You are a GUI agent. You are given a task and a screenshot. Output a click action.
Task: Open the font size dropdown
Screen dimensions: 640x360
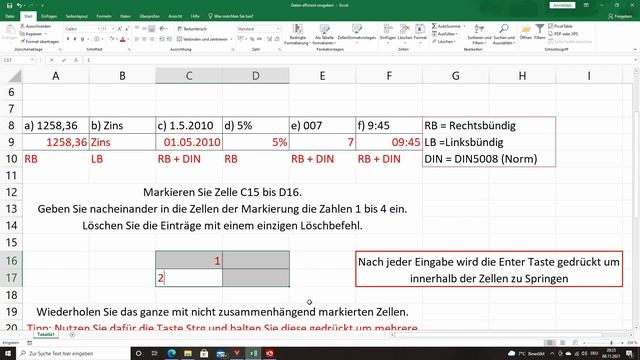113,29
